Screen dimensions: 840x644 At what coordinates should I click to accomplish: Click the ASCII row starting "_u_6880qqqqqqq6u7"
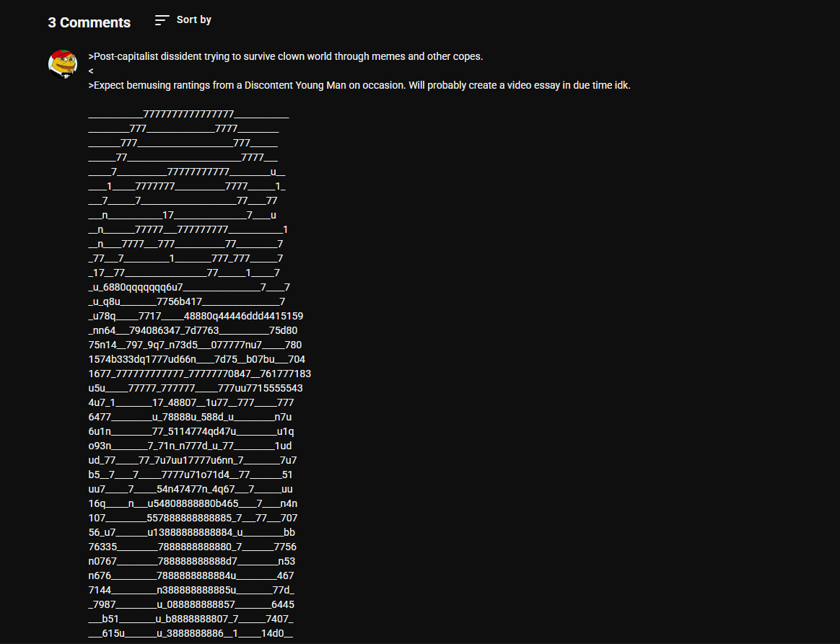tap(189, 287)
